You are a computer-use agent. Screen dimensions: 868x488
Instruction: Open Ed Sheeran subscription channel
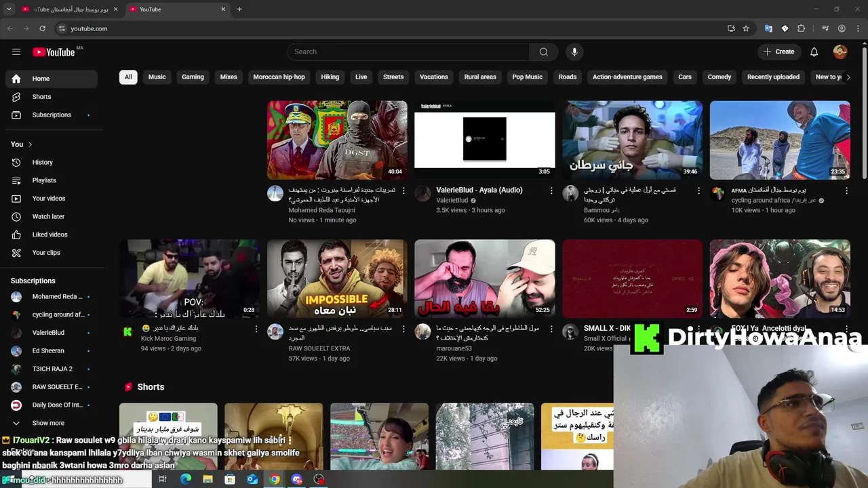click(x=52, y=351)
